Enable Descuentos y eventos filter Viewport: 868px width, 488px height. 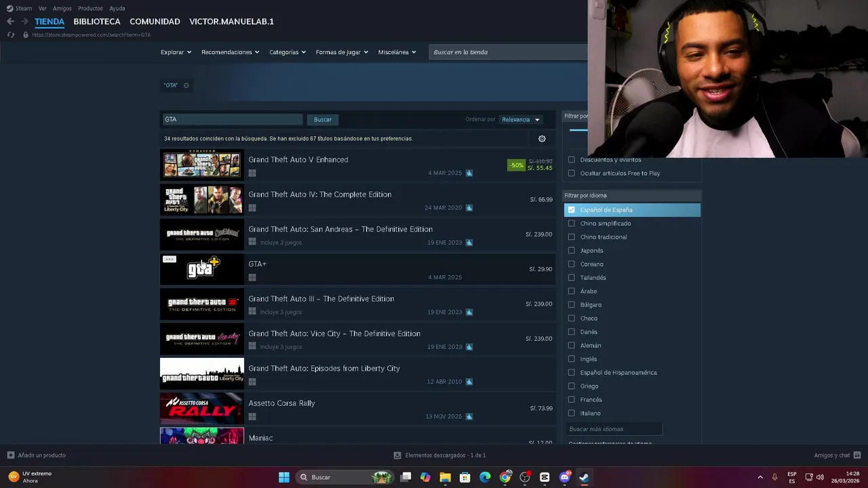(572, 160)
